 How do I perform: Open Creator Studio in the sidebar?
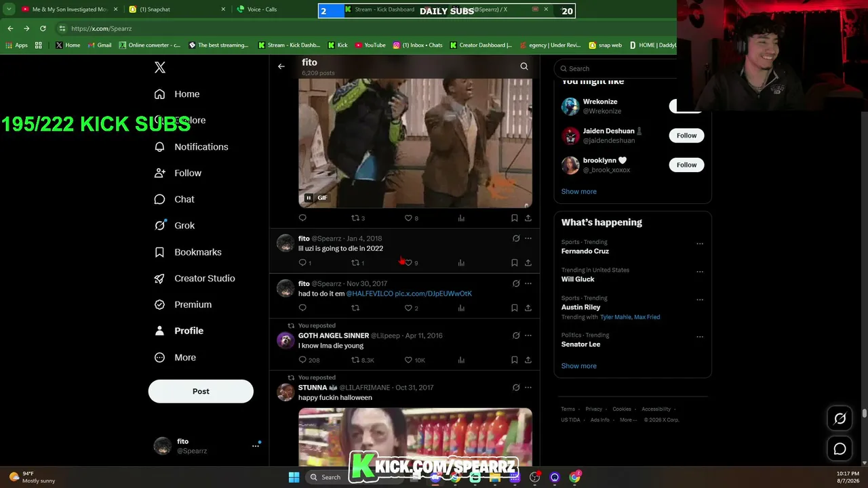195,279
